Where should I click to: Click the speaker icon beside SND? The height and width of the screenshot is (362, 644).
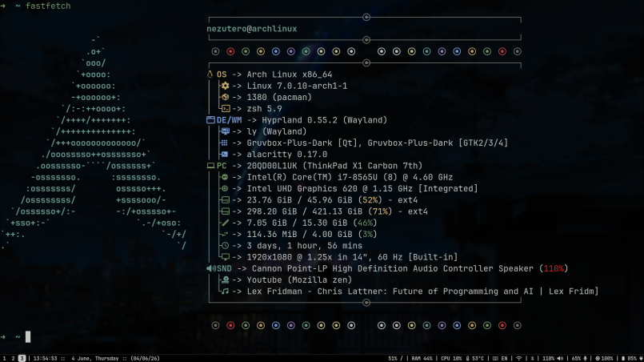tap(211, 268)
